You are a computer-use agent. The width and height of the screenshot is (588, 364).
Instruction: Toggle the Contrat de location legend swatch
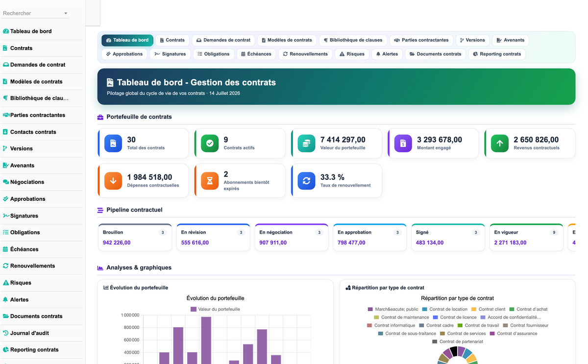click(x=425, y=309)
